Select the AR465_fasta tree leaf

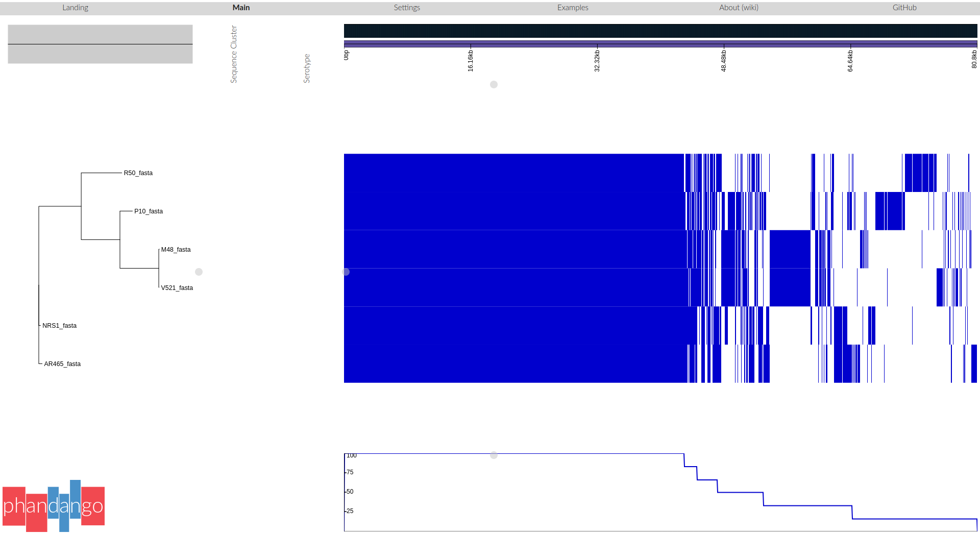[x=62, y=364]
